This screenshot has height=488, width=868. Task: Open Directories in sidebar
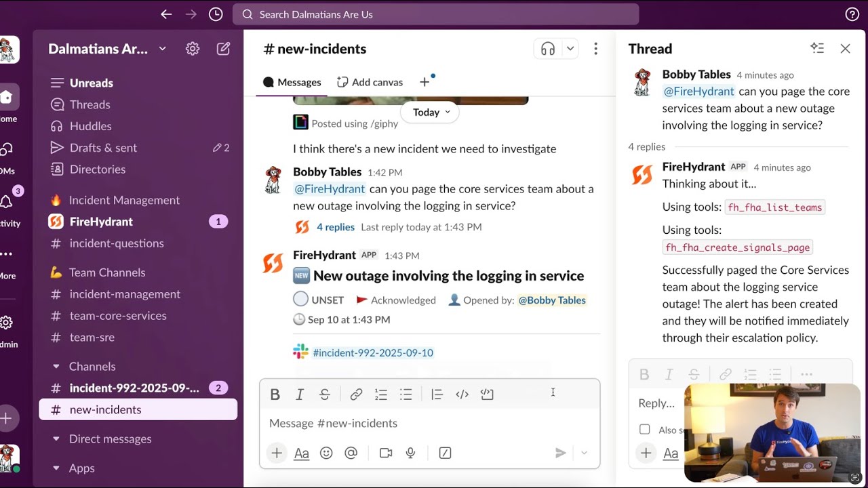[x=138, y=169]
